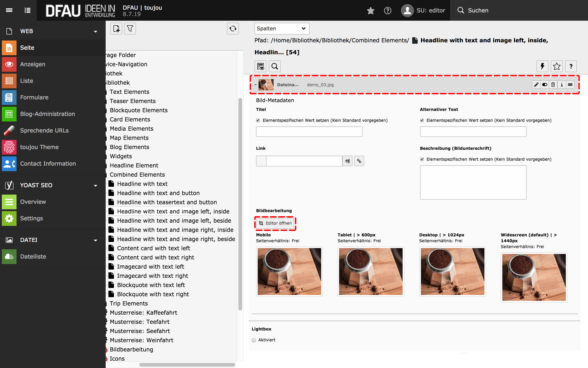Open the page tree filter
The width and height of the screenshot is (588, 368).
(130, 29)
